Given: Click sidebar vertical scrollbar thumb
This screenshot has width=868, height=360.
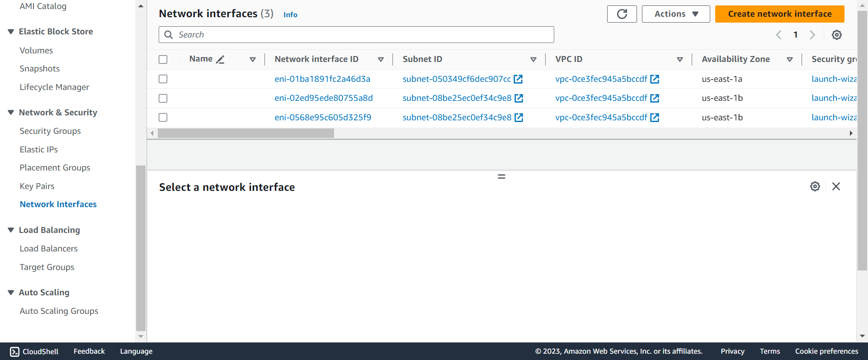Looking at the screenshot, I should coord(141,248).
